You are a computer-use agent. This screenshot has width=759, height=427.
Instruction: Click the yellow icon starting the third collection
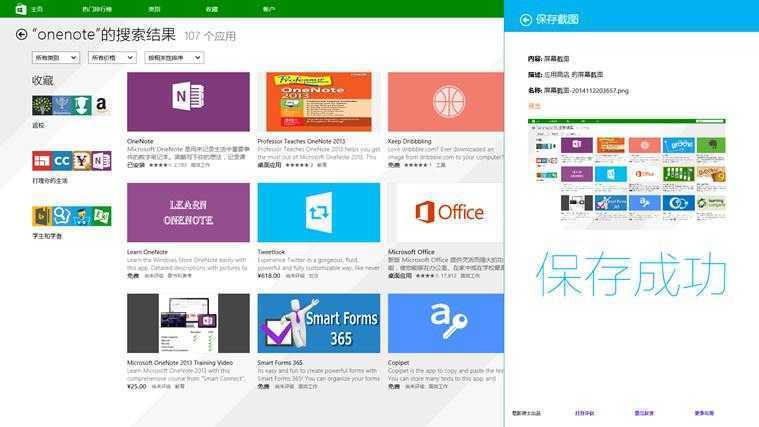coord(42,216)
